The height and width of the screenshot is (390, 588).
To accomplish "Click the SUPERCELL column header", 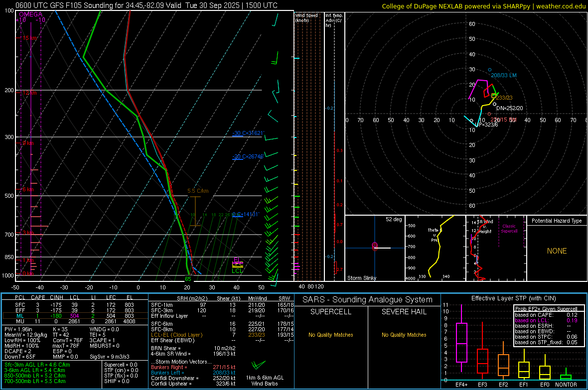I will 331,312.
